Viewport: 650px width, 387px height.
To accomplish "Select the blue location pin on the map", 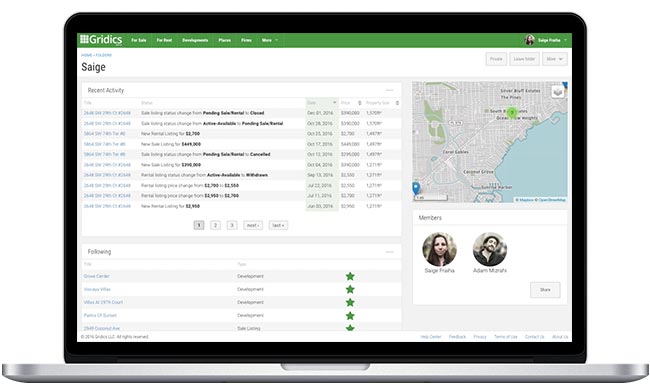I will pos(416,189).
